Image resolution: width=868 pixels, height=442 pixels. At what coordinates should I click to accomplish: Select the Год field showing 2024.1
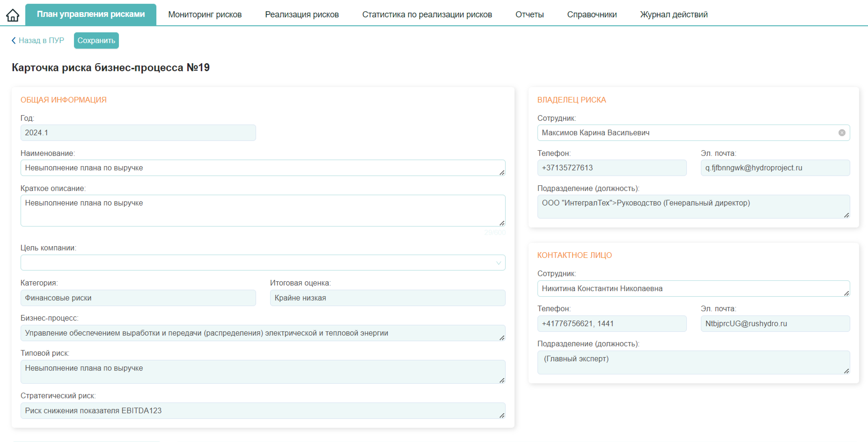coord(138,133)
